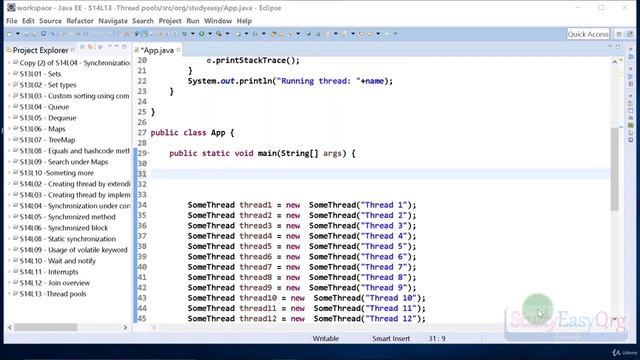
Task: Select S14L09 - Usage of volatile keyword
Action: click(73, 250)
